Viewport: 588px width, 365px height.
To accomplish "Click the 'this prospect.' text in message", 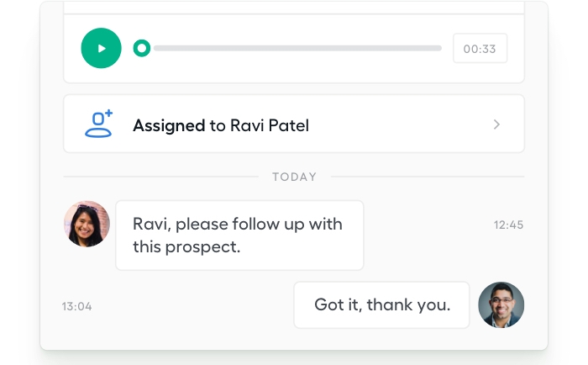I will [x=186, y=247].
